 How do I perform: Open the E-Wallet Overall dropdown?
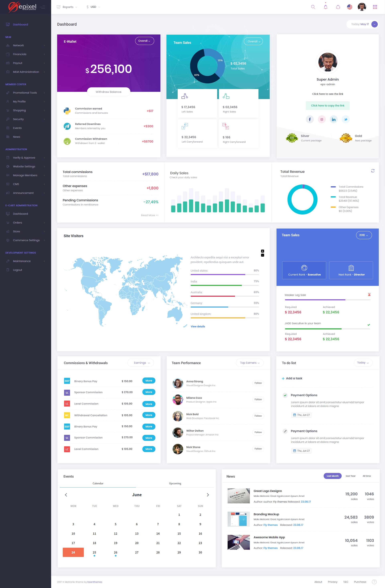click(x=144, y=41)
